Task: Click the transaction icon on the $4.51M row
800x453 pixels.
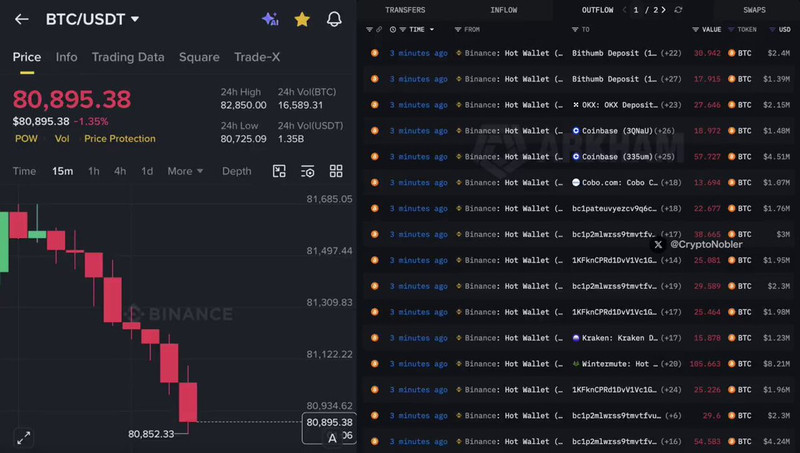Action: coord(374,157)
